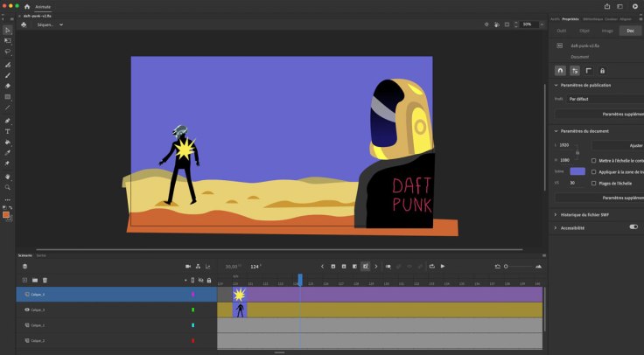644x355 pixels.
Task: Go to the Home screen icon
Action: pos(27,7)
